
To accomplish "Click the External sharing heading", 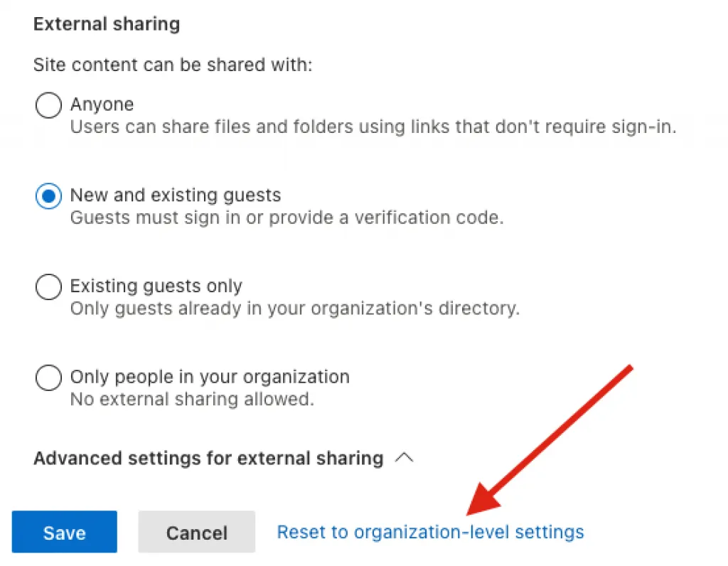I will point(106,23).
